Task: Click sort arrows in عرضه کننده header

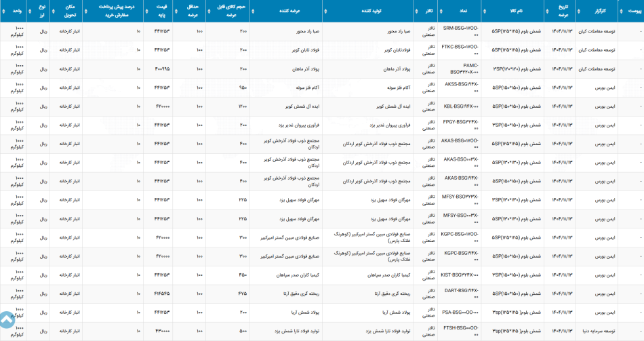Action: click(x=252, y=11)
